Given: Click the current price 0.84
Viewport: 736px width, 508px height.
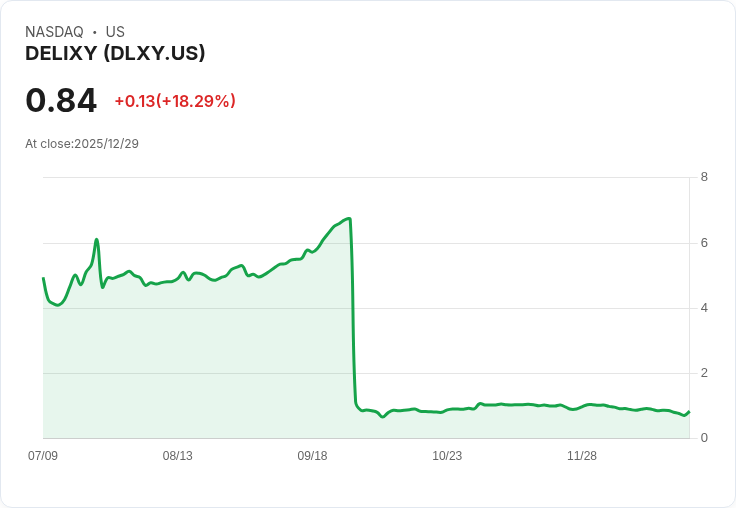Looking at the screenshot, I should point(61,101).
